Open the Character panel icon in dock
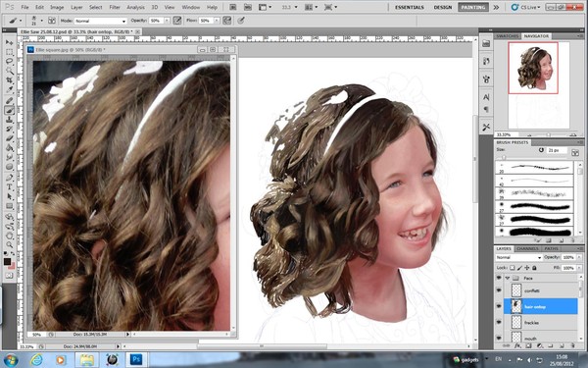Screen dimensions: 588x368 pyautogui.click(x=486, y=97)
